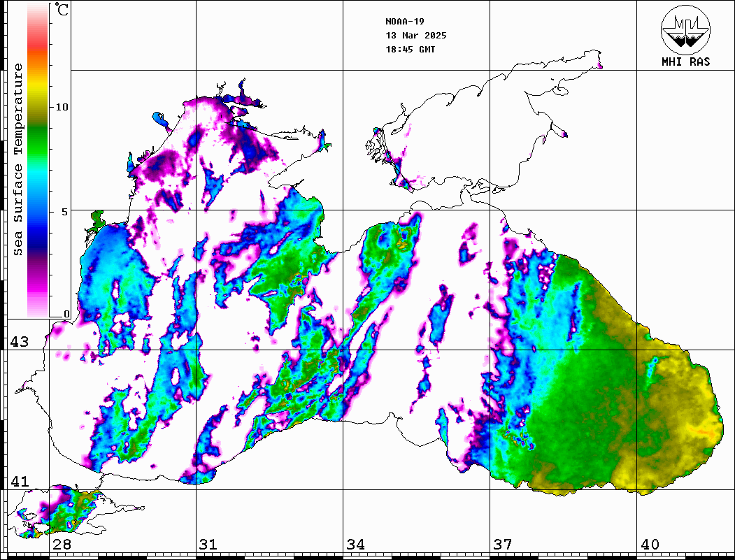Click longitude label '40'
This screenshot has width=735, height=560.
click(650, 544)
